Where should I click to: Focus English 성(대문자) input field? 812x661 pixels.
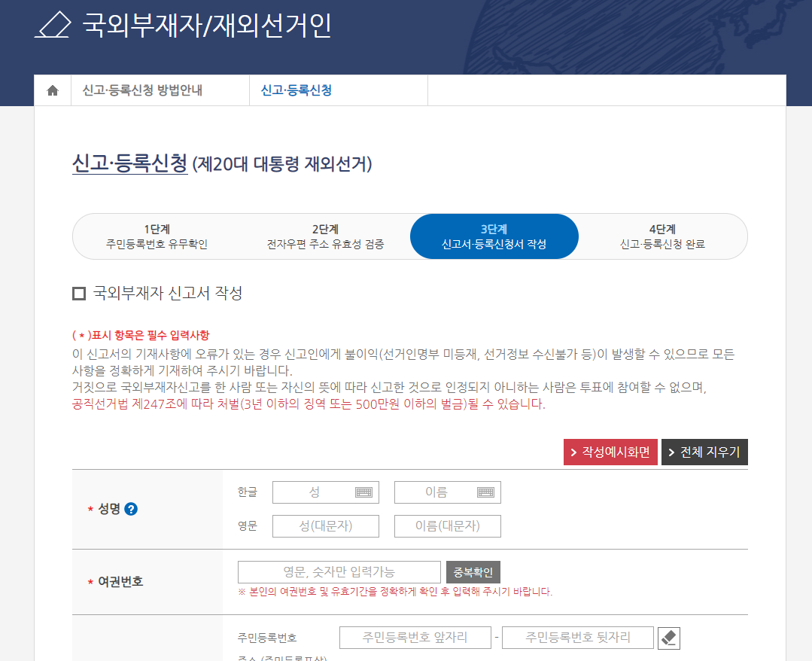[x=326, y=525]
